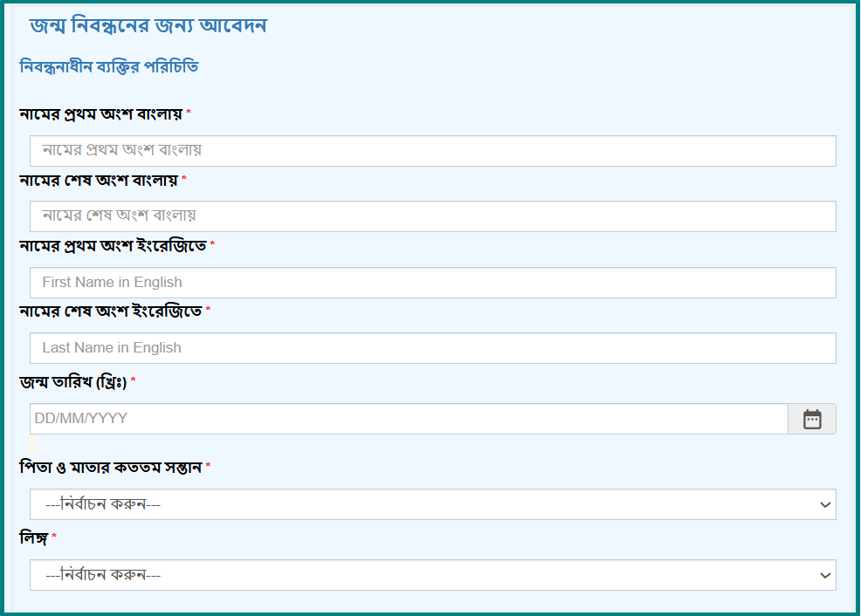Screen dimensions: 861x616
Task: Open the পিতা ও মাতার কততম সন্তান dropdown
Action: 432,504
